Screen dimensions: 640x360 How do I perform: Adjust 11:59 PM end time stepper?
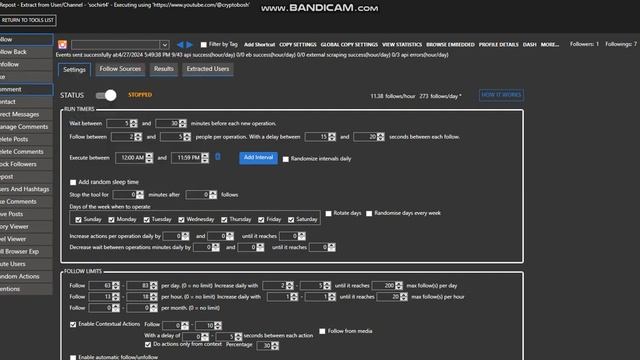click(x=205, y=158)
